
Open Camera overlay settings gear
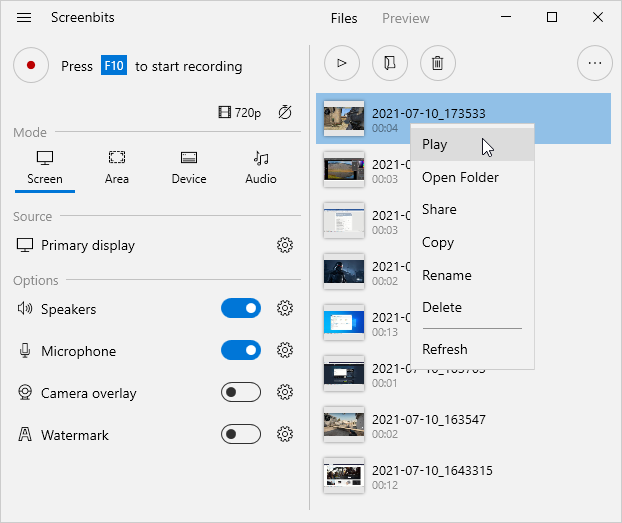(285, 392)
